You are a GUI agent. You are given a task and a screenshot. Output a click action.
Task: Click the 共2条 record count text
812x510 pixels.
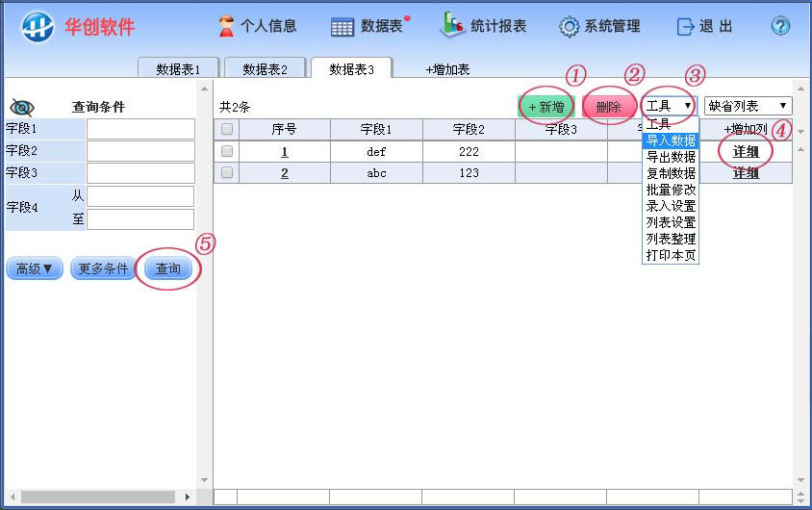(x=235, y=107)
